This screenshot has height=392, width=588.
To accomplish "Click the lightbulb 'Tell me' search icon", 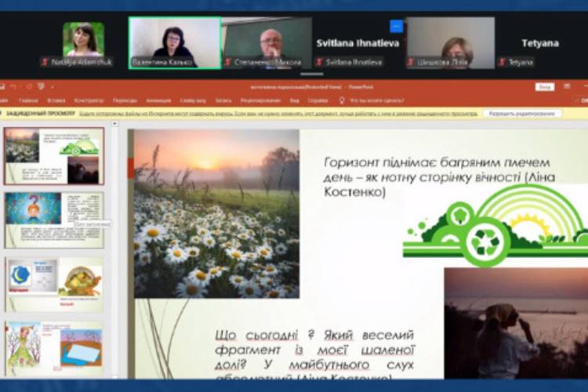I will [342, 100].
